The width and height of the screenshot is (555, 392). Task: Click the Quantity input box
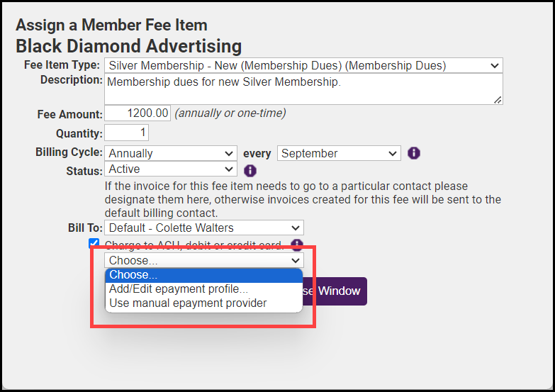pyautogui.click(x=127, y=133)
